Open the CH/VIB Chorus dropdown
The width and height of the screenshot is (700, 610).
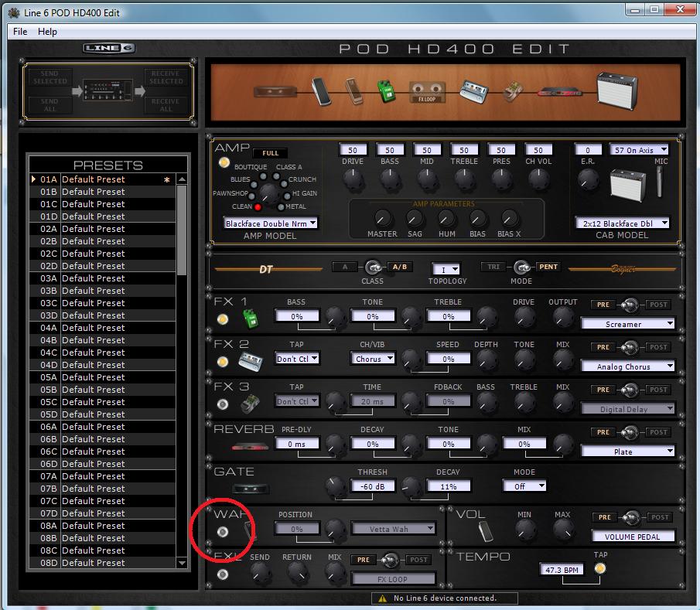[372, 359]
